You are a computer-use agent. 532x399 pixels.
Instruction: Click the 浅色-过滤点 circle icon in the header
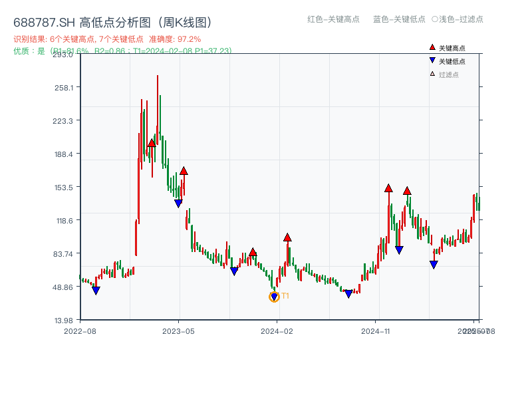point(436,20)
